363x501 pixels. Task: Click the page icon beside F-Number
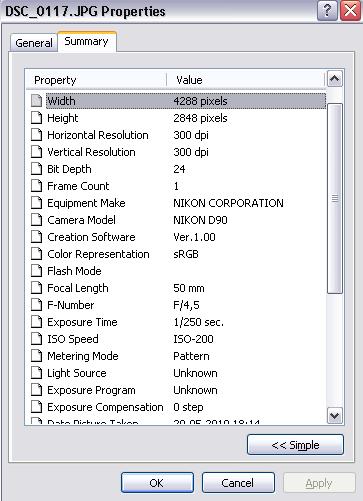point(37,305)
